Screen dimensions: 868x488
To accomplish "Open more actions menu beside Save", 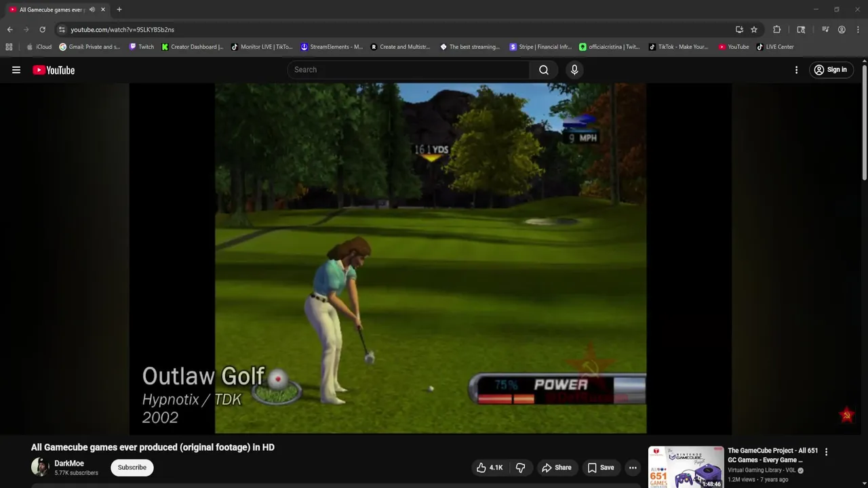I will pos(633,468).
